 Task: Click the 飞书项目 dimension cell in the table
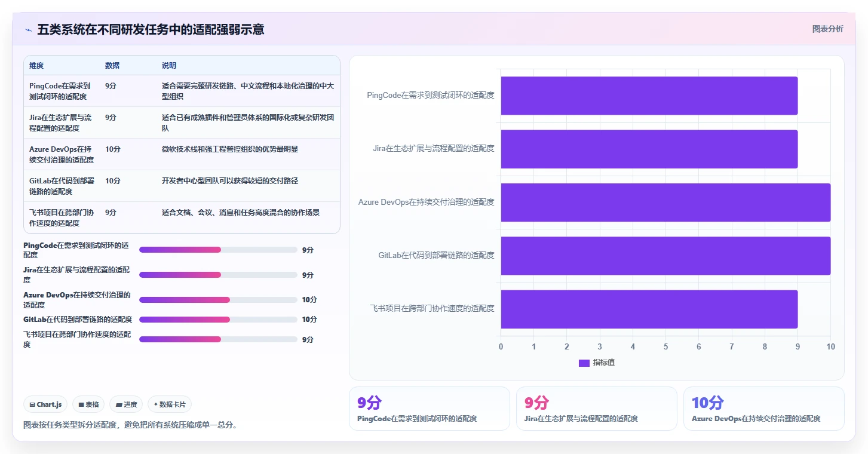coord(62,217)
